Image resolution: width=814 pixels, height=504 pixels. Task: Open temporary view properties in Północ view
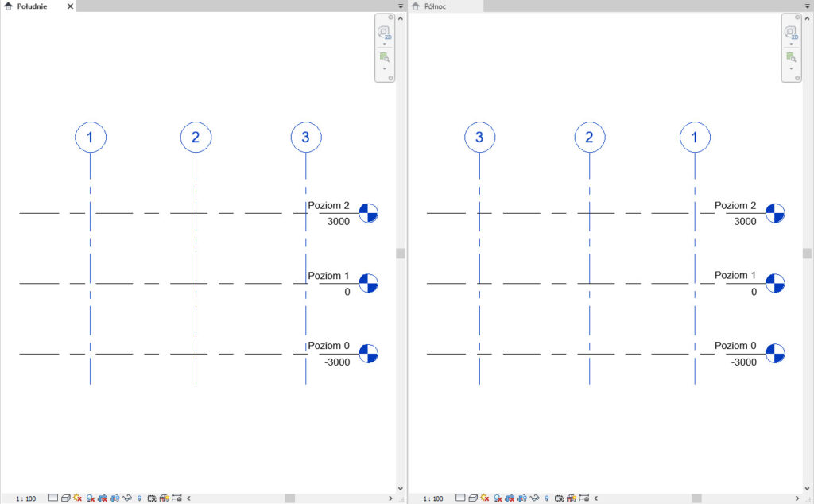[559, 498]
